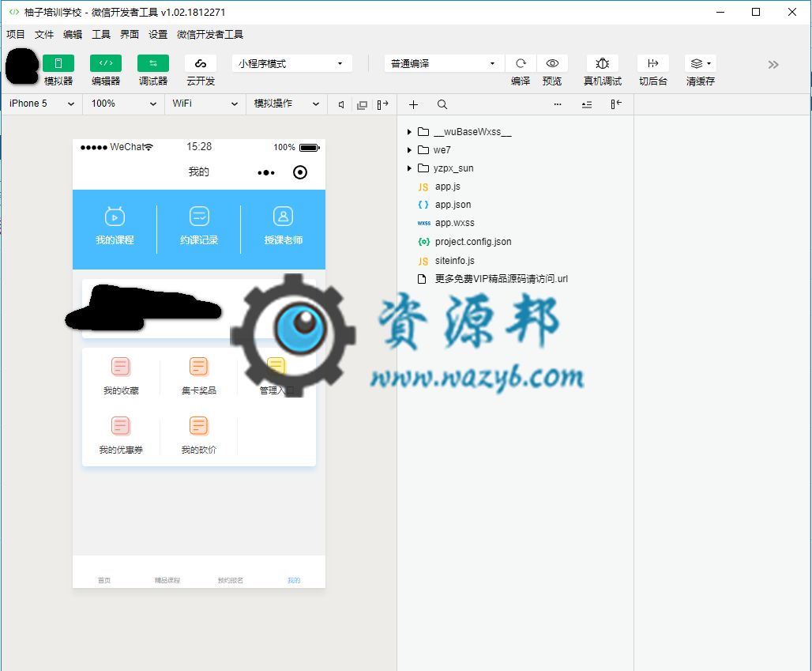
Task: Open the 界面 menu
Action: point(130,35)
